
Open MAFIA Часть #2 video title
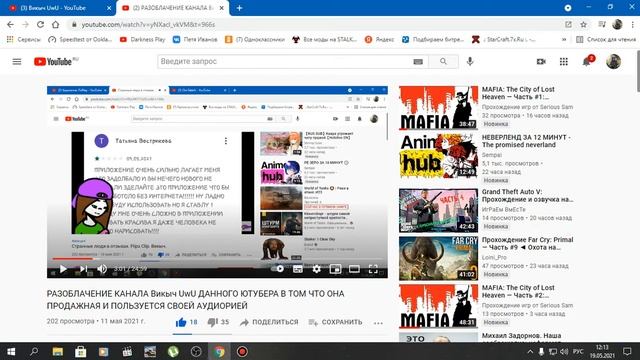(x=518, y=291)
